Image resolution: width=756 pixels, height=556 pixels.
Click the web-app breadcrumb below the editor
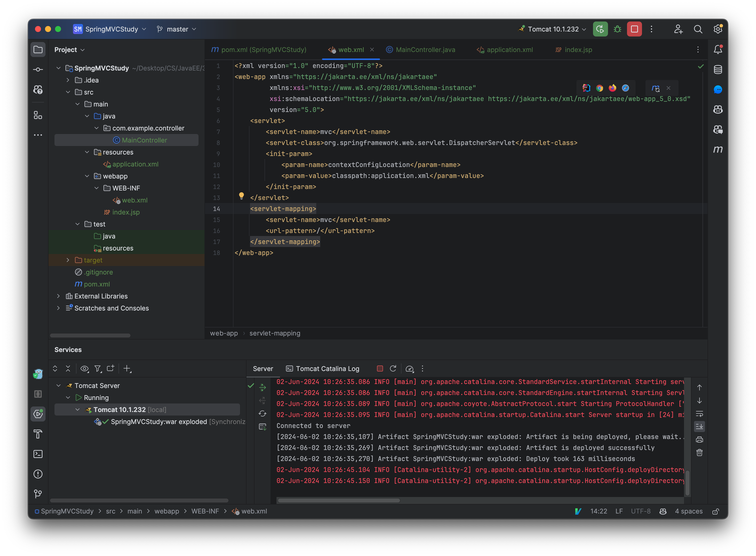(223, 333)
